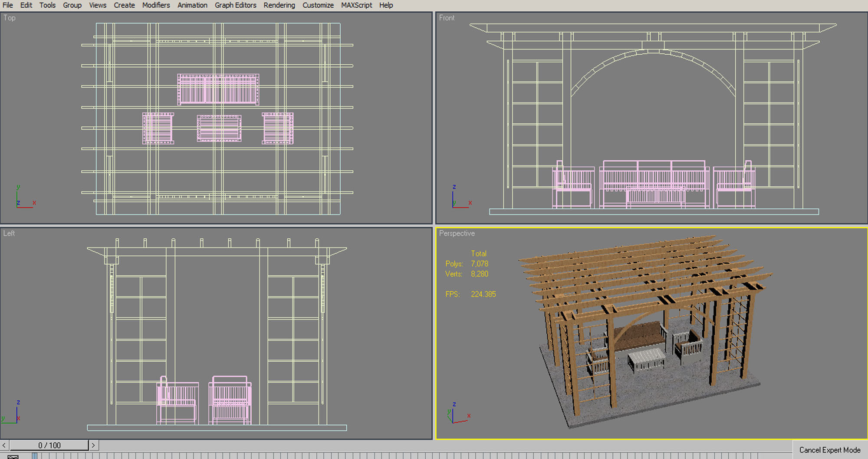Click the Left viewport label
868x459 pixels.
pyautogui.click(x=9, y=233)
